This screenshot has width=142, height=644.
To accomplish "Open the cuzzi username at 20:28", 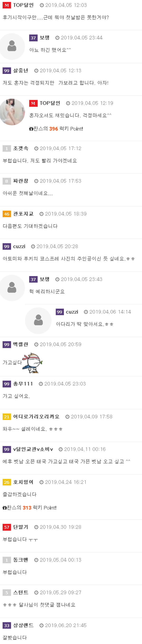I will point(19,246).
